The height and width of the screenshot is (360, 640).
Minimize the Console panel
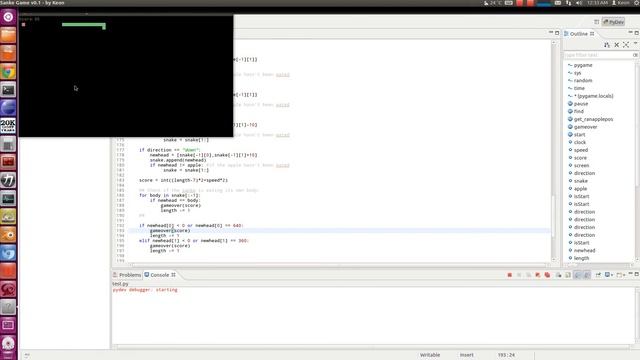click(x=630, y=273)
